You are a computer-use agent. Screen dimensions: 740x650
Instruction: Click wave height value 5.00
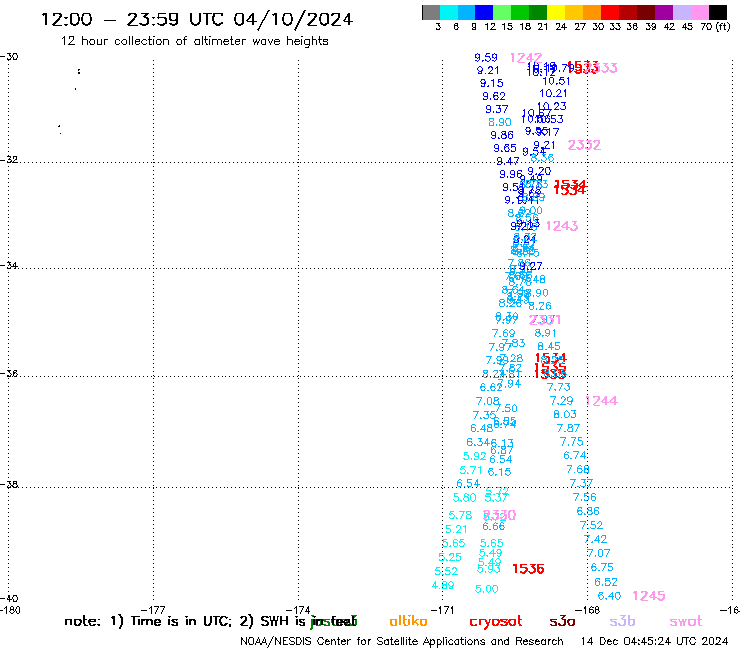(487, 589)
